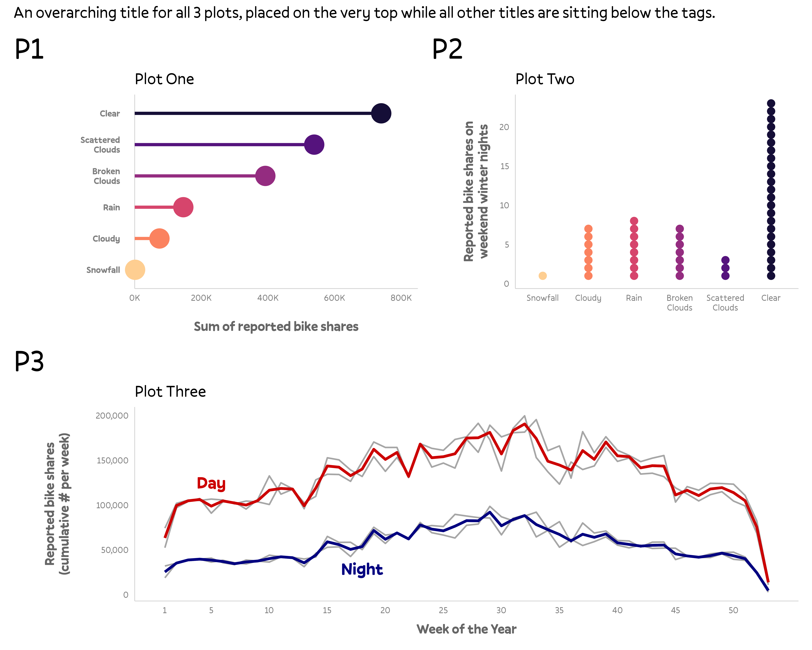Select the Rain lollipop dot in Plot One
Image resolution: width=812 pixels, height=650 pixels.
pyautogui.click(x=183, y=207)
